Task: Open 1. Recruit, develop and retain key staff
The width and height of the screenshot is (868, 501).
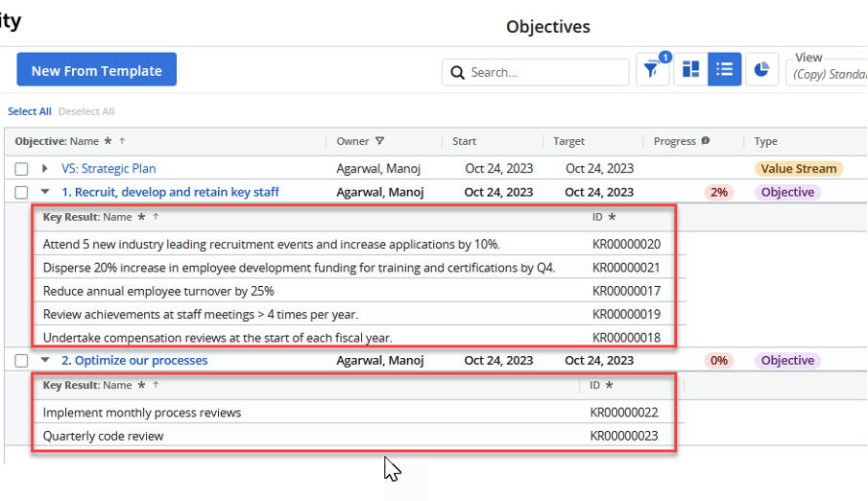Action: click(170, 192)
